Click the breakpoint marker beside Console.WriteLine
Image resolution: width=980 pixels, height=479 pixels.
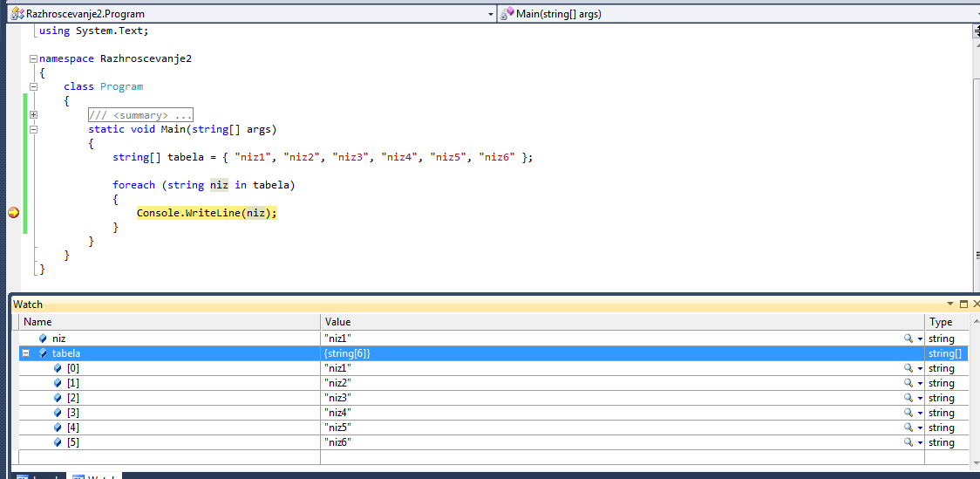coord(13,213)
